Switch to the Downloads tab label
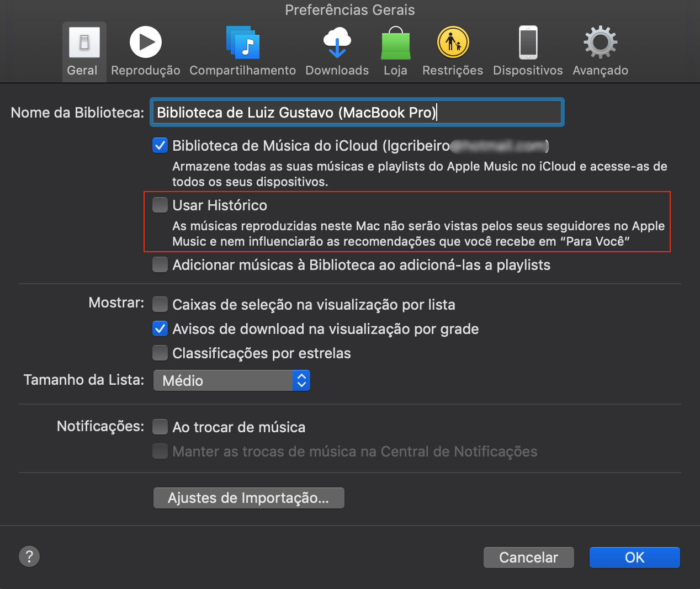The width and height of the screenshot is (700, 589). tap(337, 70)
